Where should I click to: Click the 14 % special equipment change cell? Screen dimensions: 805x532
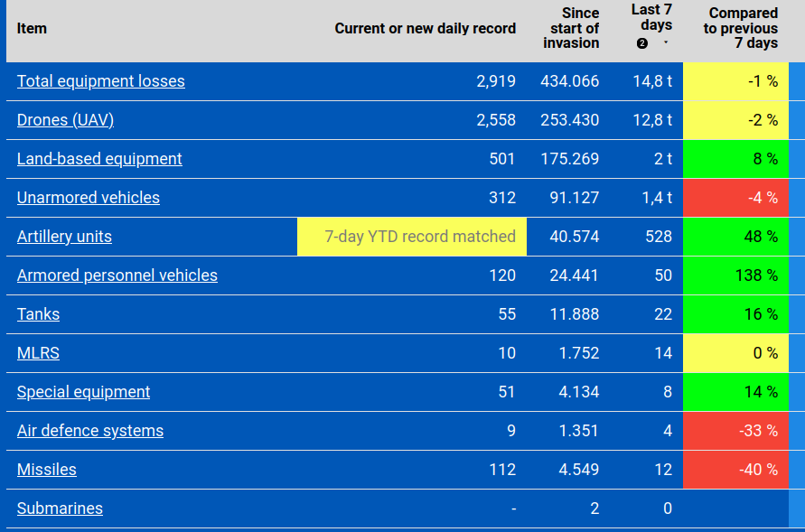click(x=735, y=392)
